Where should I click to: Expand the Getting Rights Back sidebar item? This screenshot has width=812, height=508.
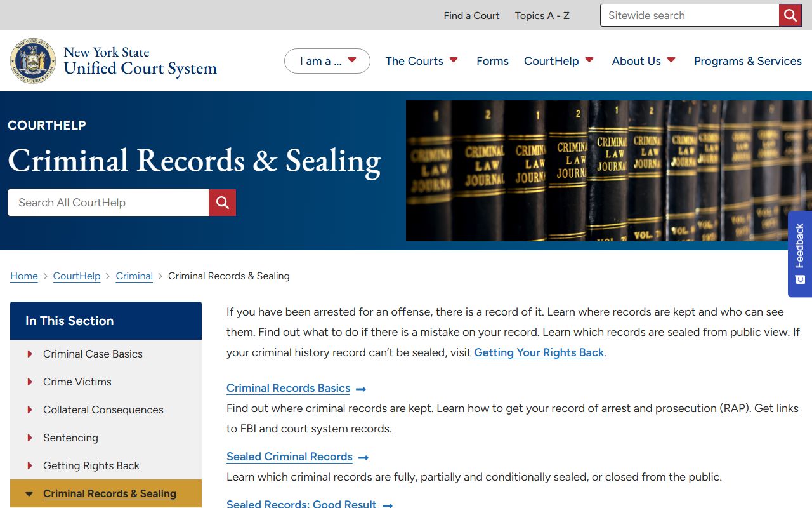(30, 465)
